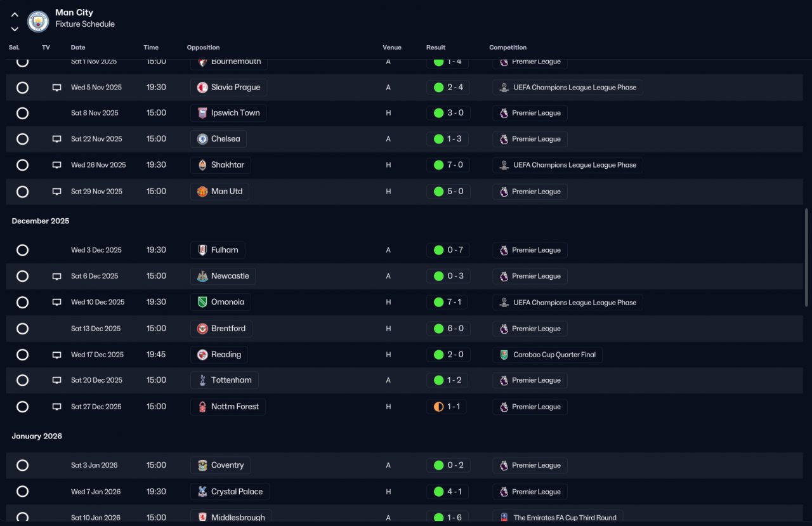Open the Man Utd opposition link
Image resolution: width=812 pixels, height=526 pixels.
219,192
